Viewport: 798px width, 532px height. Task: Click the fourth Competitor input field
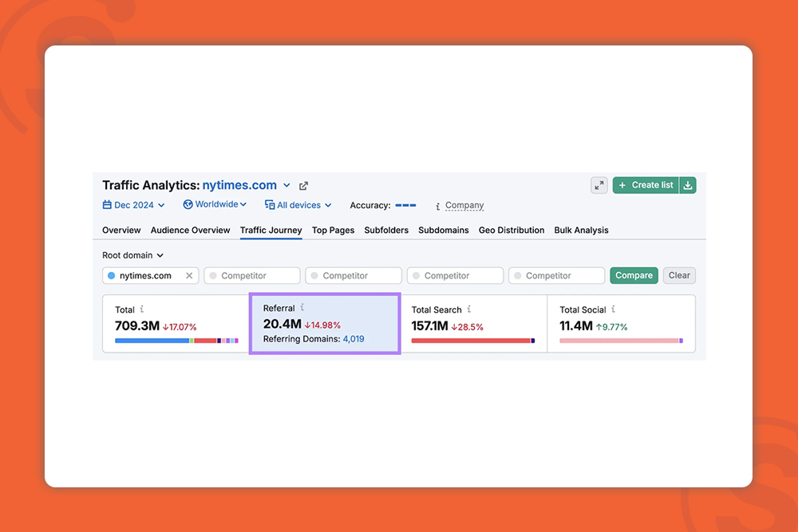tap(556, 276)
